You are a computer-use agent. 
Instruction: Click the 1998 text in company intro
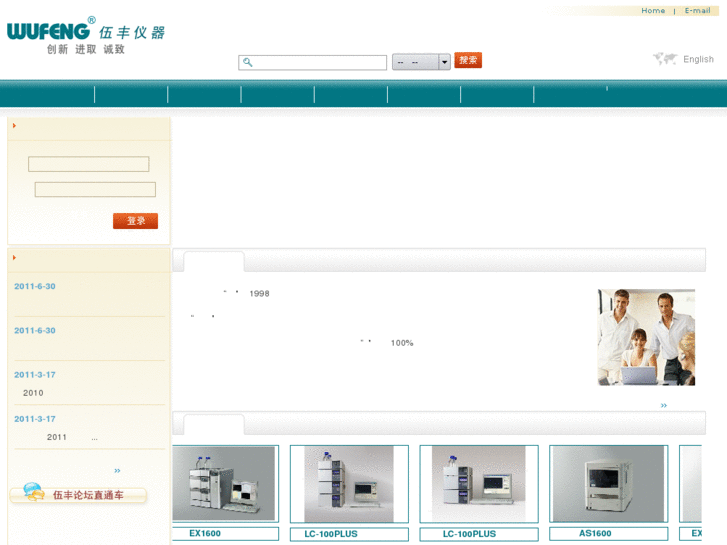tap(259, 294)
